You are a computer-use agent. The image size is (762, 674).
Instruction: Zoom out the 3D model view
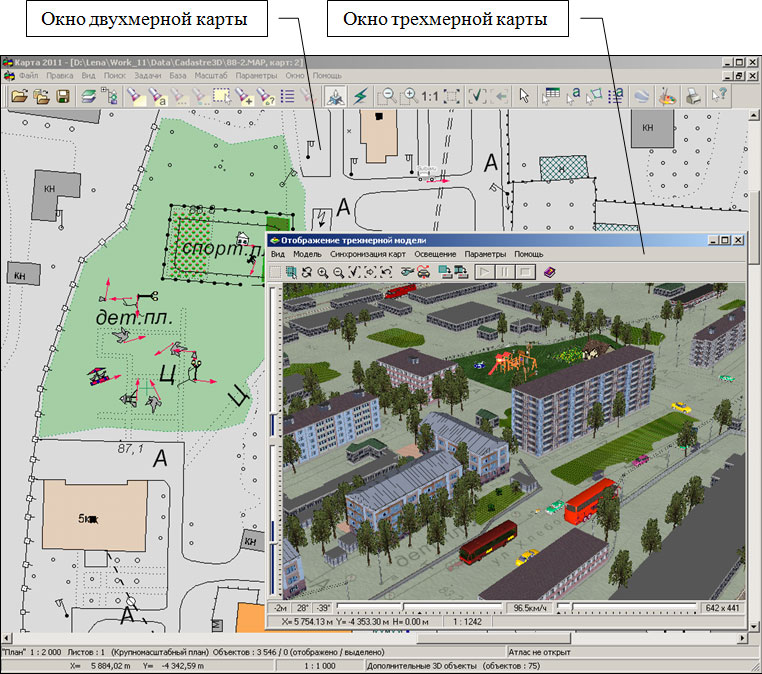point(339,272)
